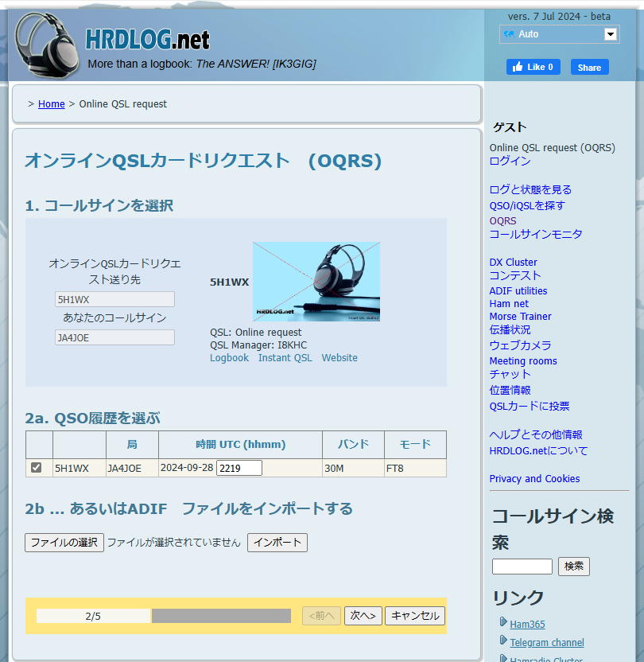This screenshot has width=644, height=662.
Task: Open QSO/iQSLを探す sidebar link
Action: (527, 205)
